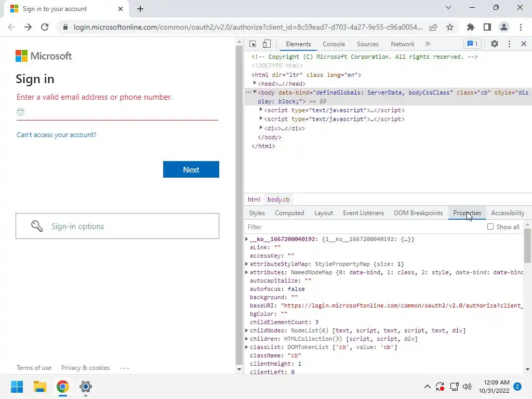Open the Layout pane tab
The image size is (532, 399).
[324, 212]
